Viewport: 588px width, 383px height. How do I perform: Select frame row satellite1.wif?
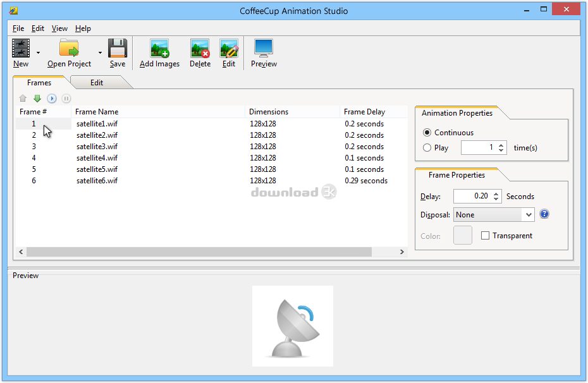pyautogui.click(x=212, y=124)
